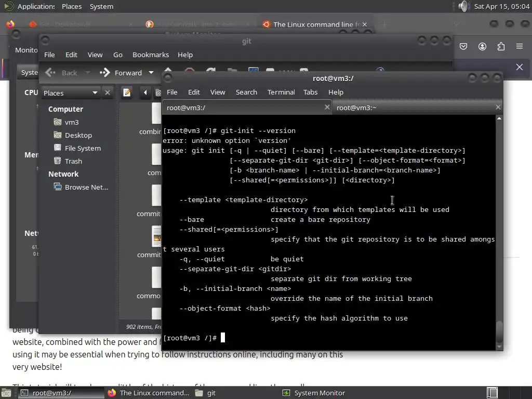Image resolution: width=532 pixels, height=399 pixels.
Task: Open the Places menu in top panel
Action: tap(72, 6)
